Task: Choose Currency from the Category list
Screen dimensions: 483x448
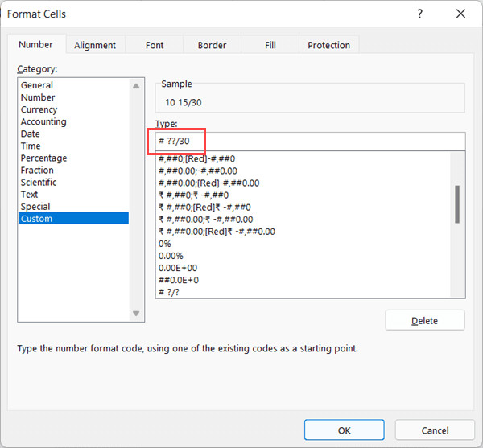Action: 39,109
